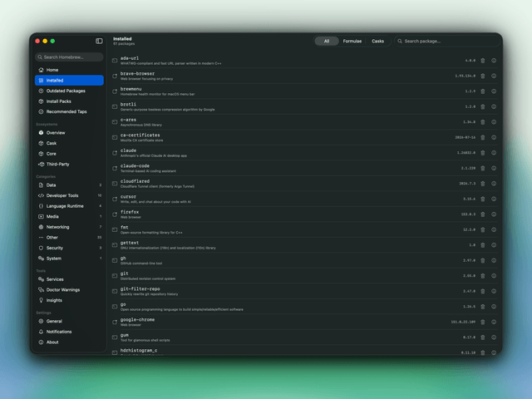Open Notifications settings

point(69,332)
